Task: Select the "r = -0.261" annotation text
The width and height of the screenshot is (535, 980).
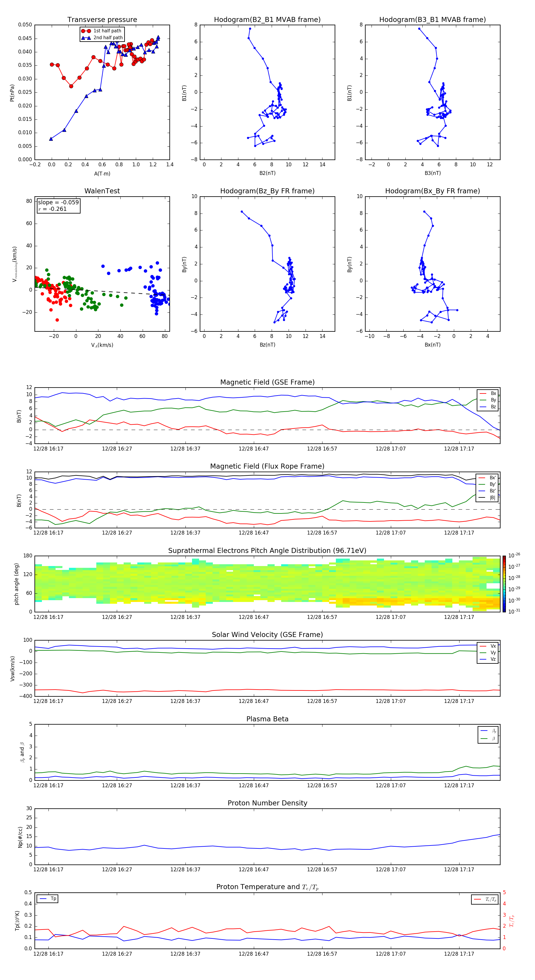Action: pos(52,209)
